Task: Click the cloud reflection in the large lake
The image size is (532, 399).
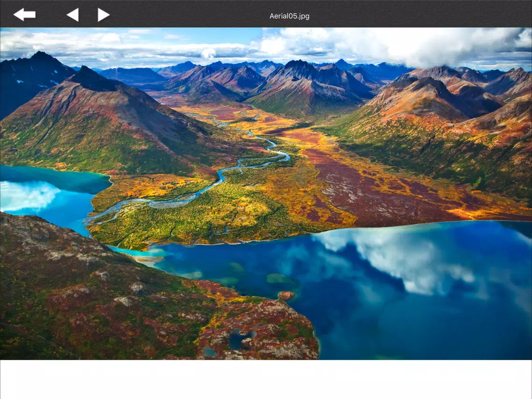Action: coord(400,261)
